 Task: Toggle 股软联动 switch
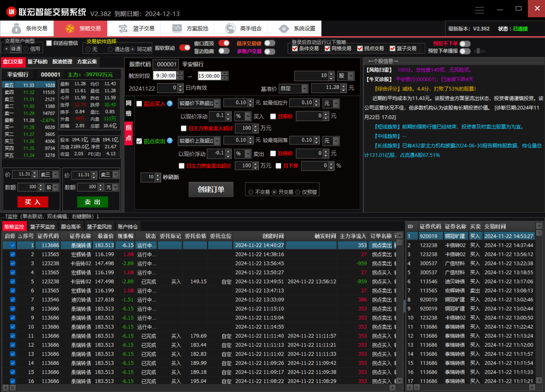click(185, 48)
